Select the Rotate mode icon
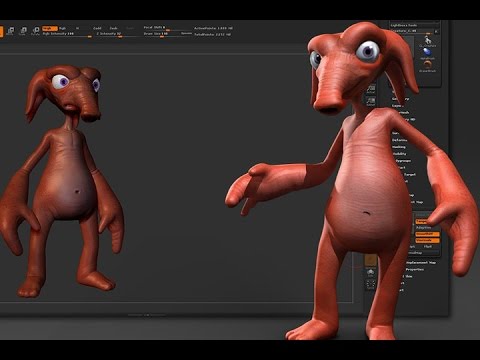 (35, 31)
